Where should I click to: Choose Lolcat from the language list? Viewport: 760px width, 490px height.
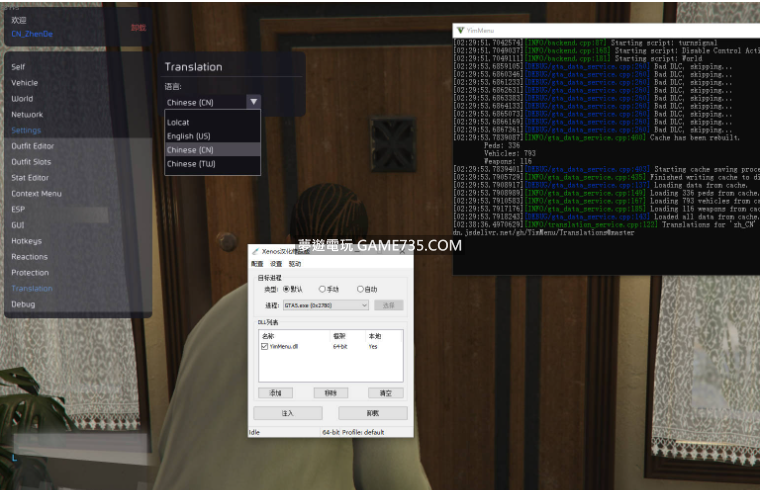click(x=212, y=123)
